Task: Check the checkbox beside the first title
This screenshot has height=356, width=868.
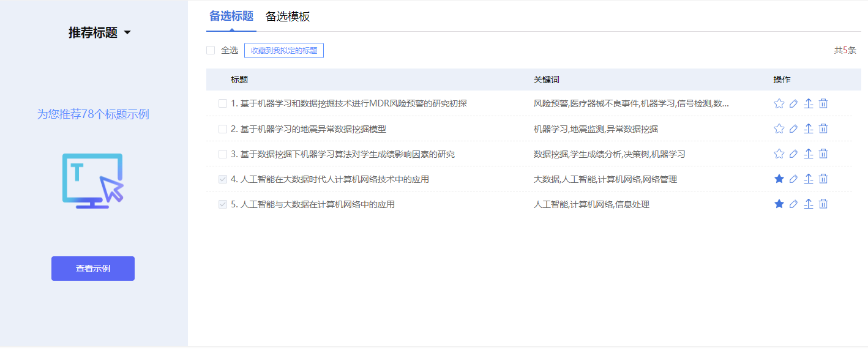Action: [x=223, y=103]
